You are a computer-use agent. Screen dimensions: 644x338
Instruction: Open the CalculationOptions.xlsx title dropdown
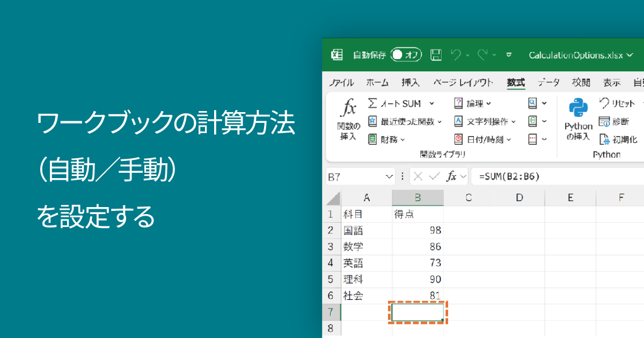pos(631,55)
